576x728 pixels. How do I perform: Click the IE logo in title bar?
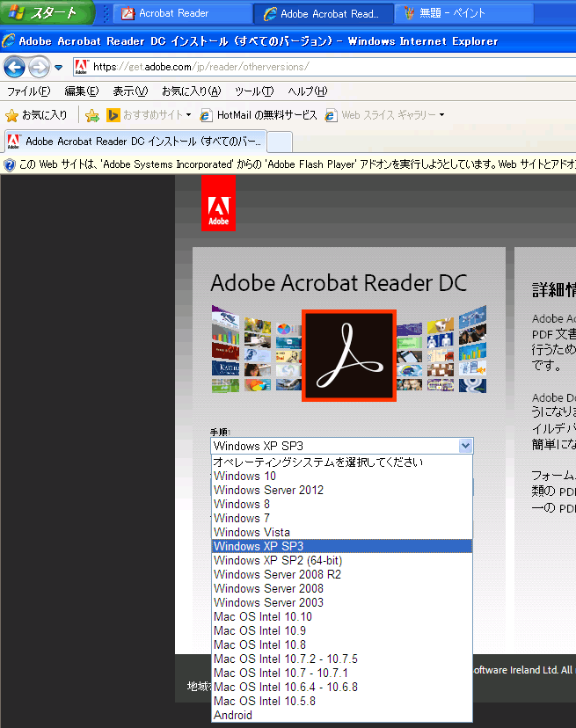pyautogui.click(x=9, y=41)
